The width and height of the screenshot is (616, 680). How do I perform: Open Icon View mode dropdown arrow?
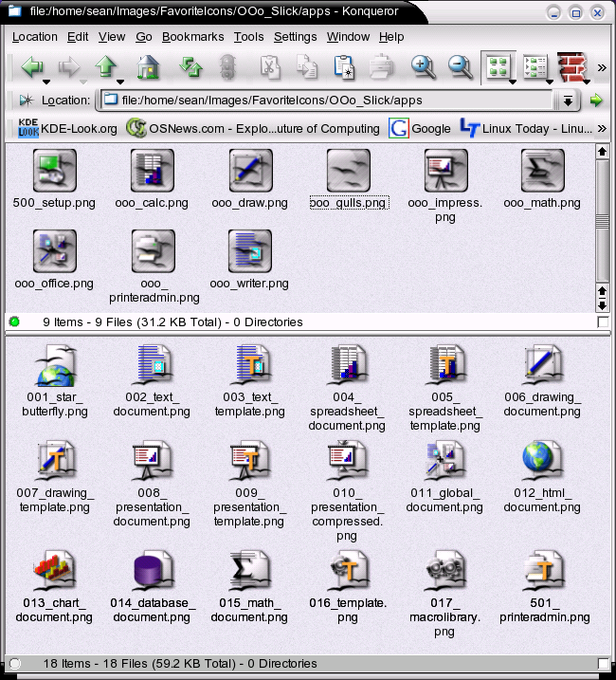pyautogui.click(x=512, y=82)
